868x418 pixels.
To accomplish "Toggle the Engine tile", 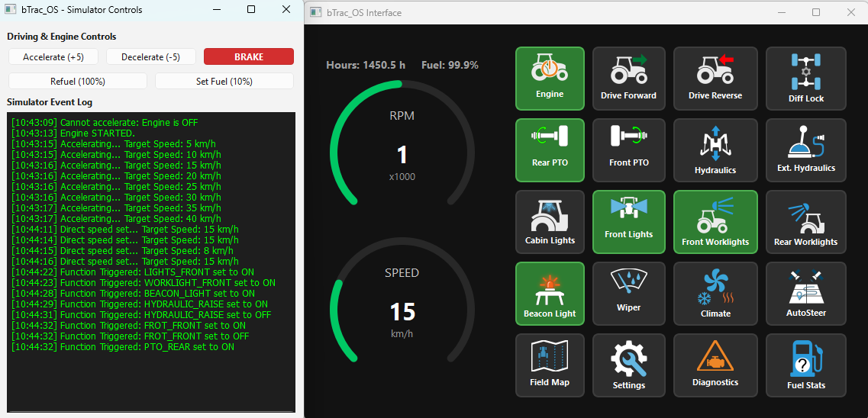I will coord(550,79).
